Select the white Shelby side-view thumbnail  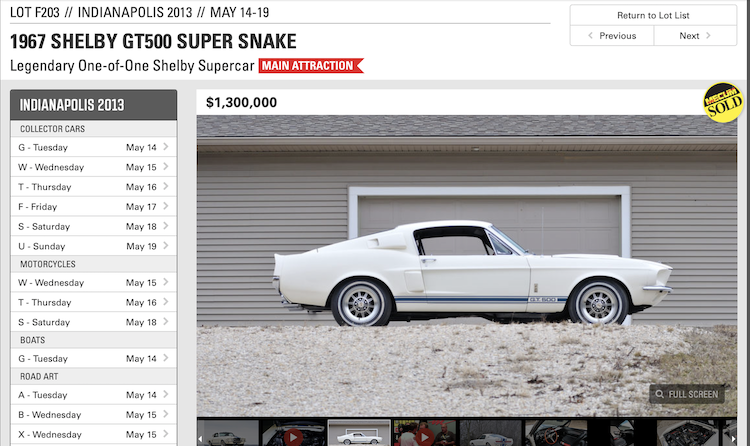[x=359, y=433]
